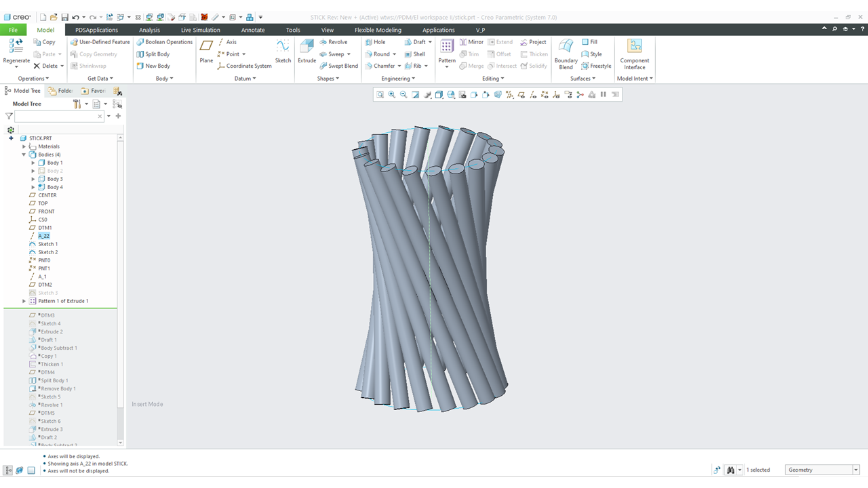Click the Model Tree search field

pyautogui.click(x=60, y=117)
